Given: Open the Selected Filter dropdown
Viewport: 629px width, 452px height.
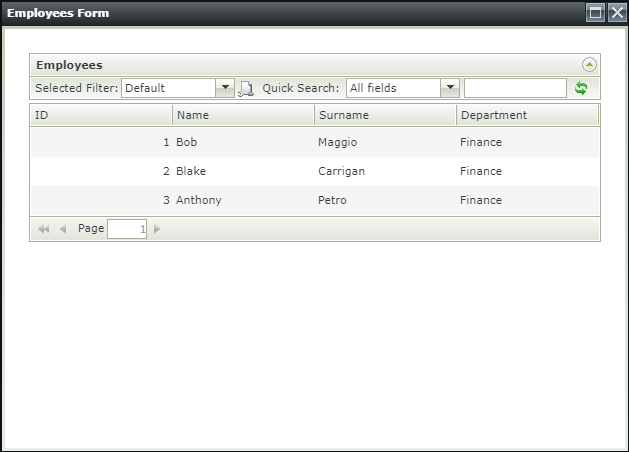Looking at the screenshot, I should coord(225,88).
